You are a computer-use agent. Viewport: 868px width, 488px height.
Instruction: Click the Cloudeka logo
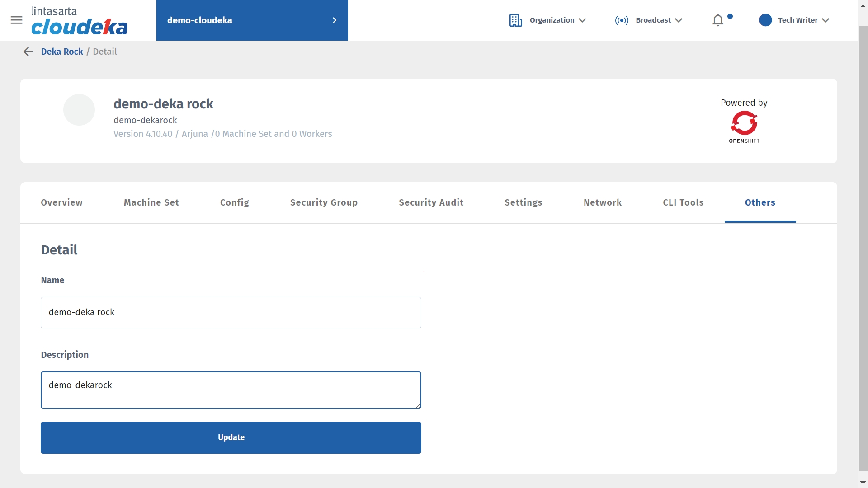(x=79, y=21)
